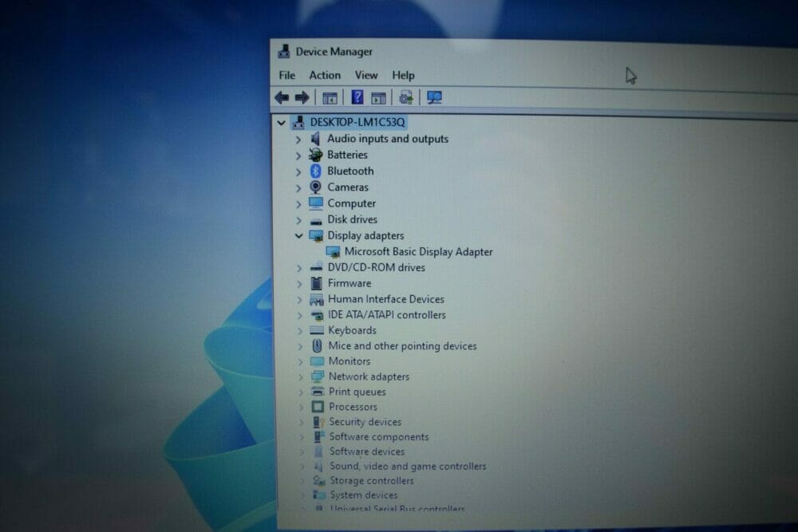Select the DESKTOP-LM1C53Q computer icon

coord(298,122)
